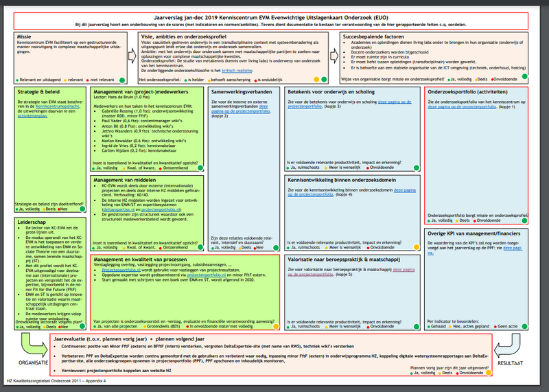The image size is (549, 392).
Task: Click green dot in Betekenis voor onderwijs box
Action: (x=416, y=167)
